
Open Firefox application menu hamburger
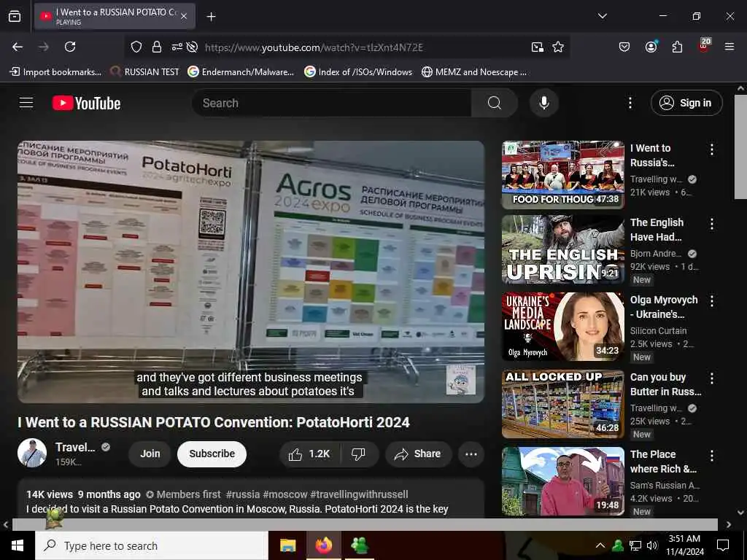(x=729, y=47)
